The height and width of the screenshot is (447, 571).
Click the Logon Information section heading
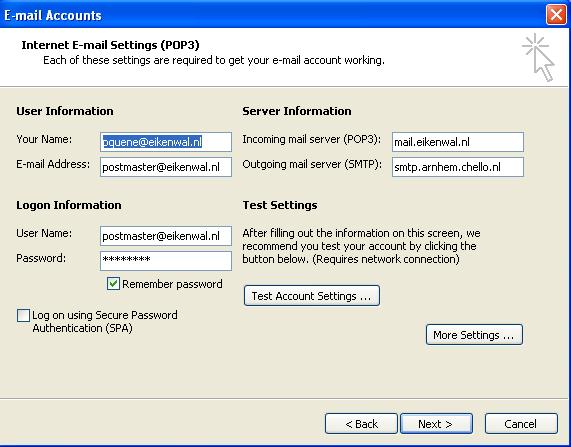pos(69,205)
